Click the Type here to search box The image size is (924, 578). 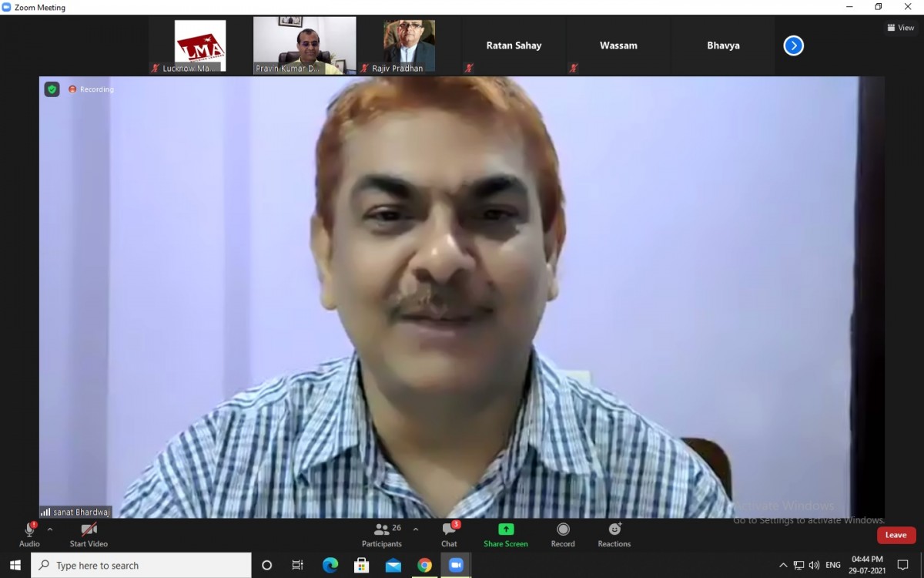(x=142, y=565)
